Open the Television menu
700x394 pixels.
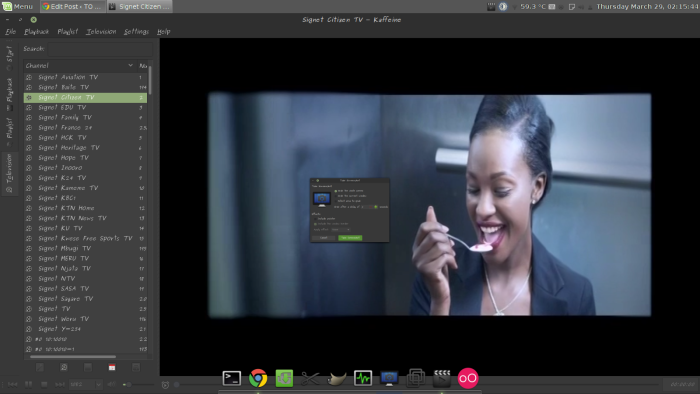[x=101, y=32]
